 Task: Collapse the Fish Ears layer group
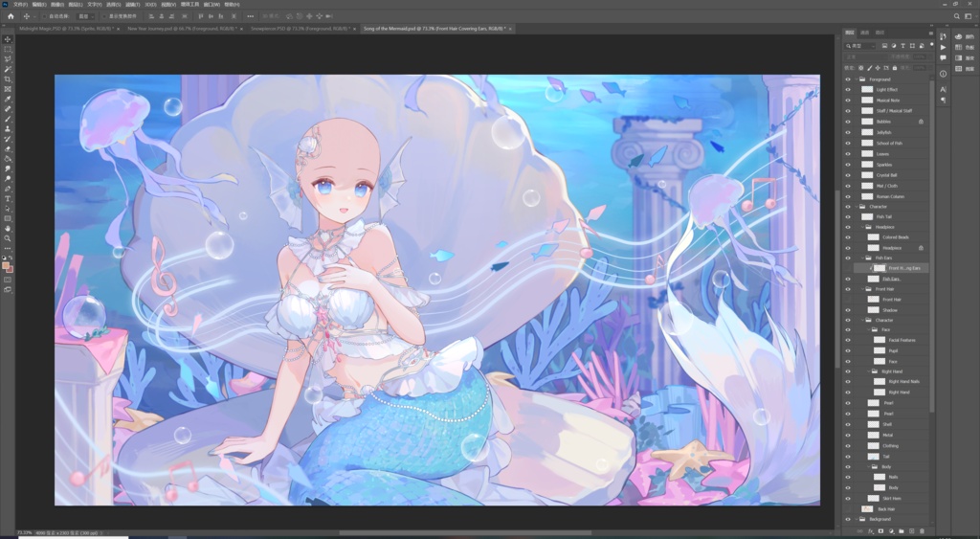[x=862, y=258]
